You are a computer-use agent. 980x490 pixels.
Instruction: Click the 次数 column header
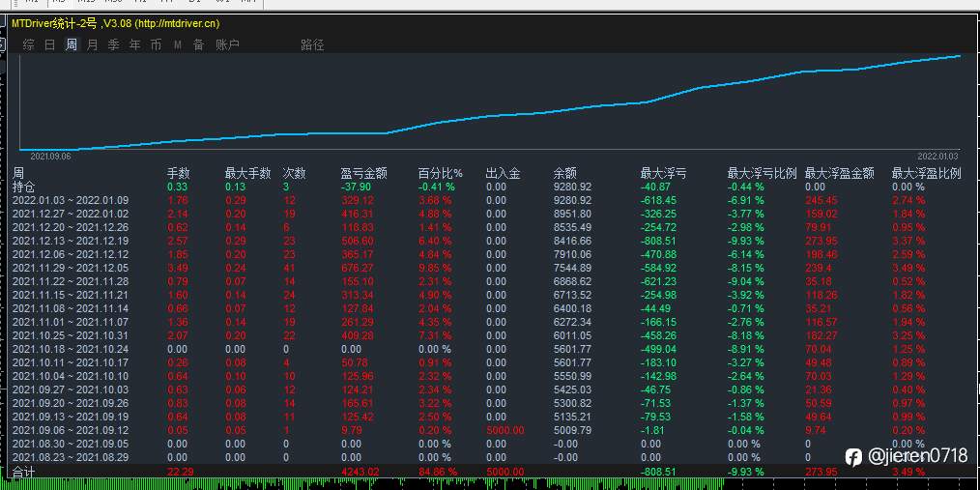[294, 173]
